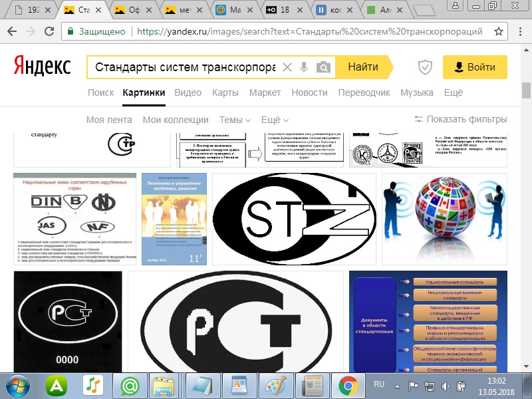
Task: Open the Поиск web search section
Action: (x=101, y=92)
